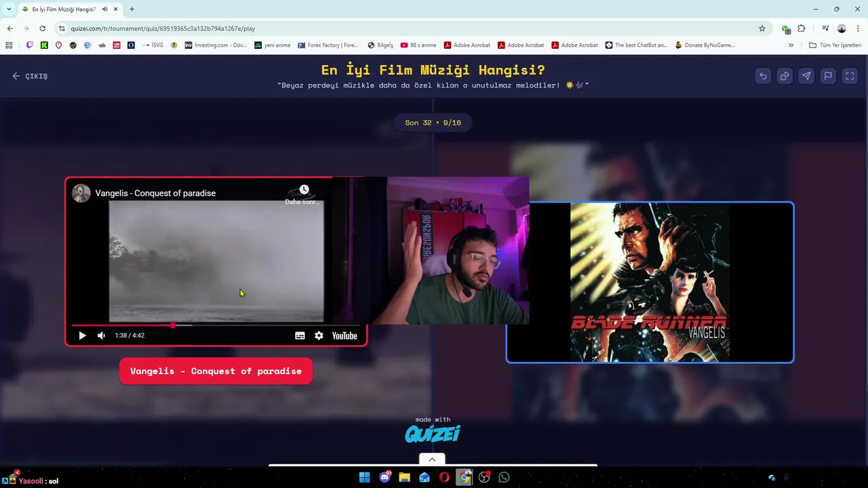Open YouTube player settings gear
This screenshot has width=868, height=488.
tap(319, 335)
